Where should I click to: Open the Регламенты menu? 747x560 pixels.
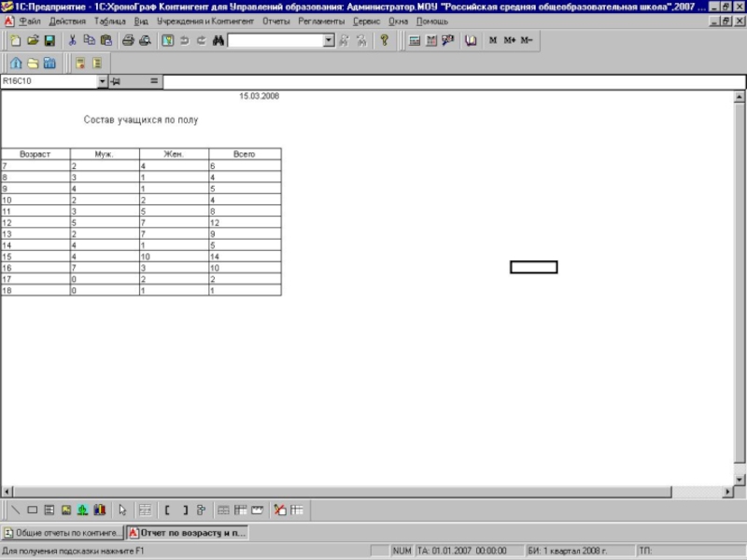[x=321, y=21]
